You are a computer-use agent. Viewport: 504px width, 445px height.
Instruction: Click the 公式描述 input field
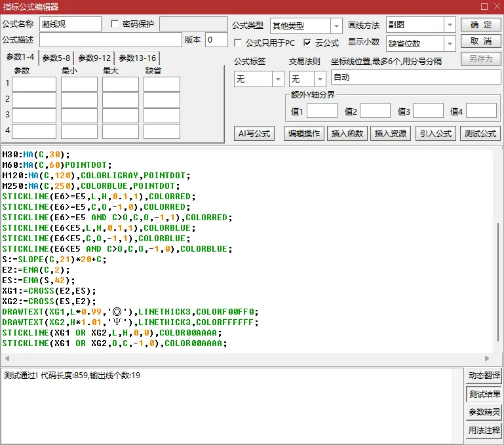pyautogui.click(x=111, y=40)
